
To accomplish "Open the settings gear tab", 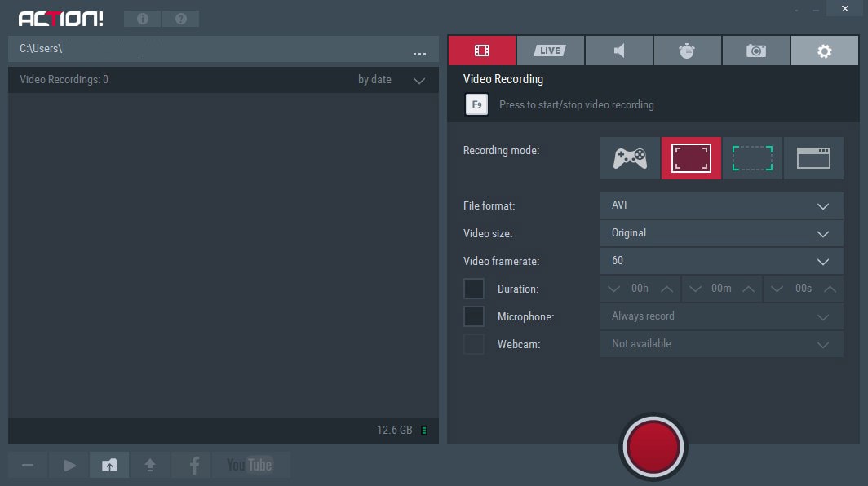I will pos(824,51).
